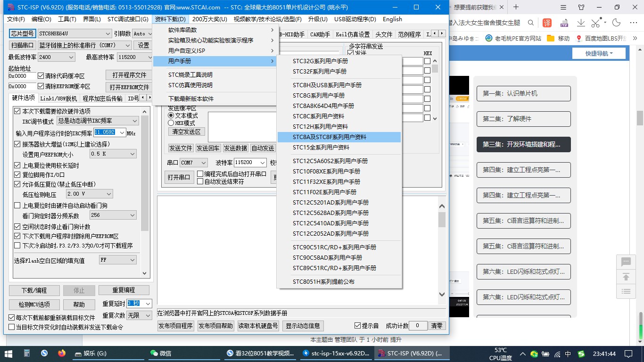Open Windows Start menu
This screenshot has height=362, width=644.
[8, 353]
